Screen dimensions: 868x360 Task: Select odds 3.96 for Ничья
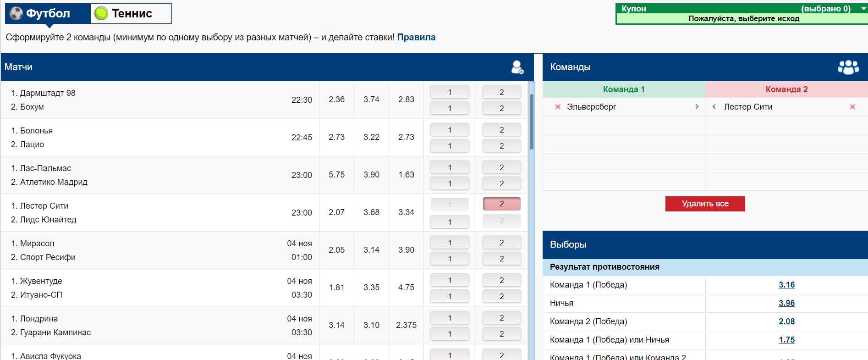tap(786, 303)
